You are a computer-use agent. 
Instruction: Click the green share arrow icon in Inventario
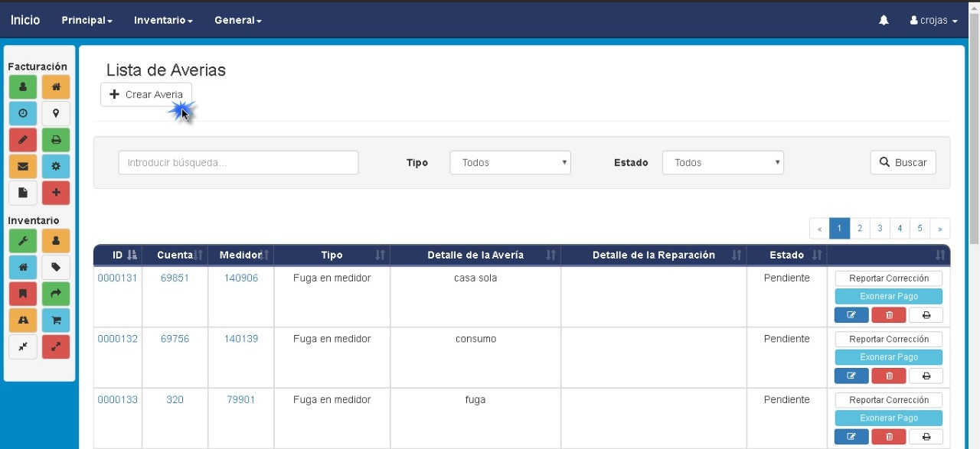56,294
